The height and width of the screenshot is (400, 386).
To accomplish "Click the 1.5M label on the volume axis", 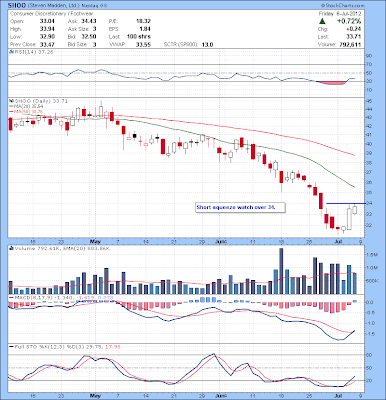I will point(371,255).
